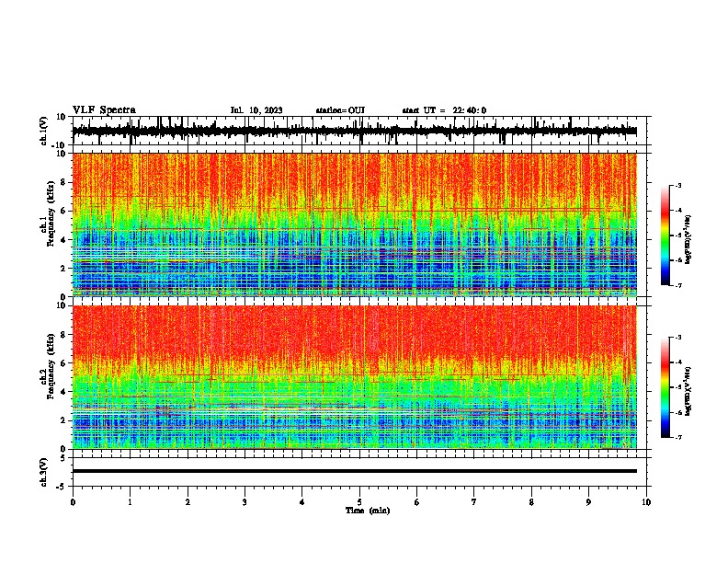728x563 pixels.
Task: Click the "VLF Spectra" plot title
Action: pyautogui.click(x=104, y=110)
